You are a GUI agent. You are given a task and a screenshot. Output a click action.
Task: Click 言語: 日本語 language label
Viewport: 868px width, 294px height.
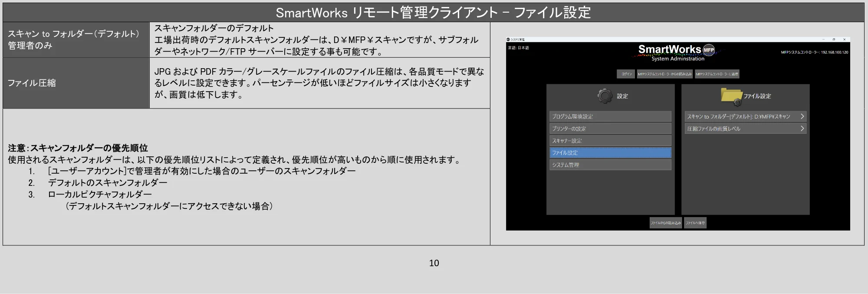point(519,48)
